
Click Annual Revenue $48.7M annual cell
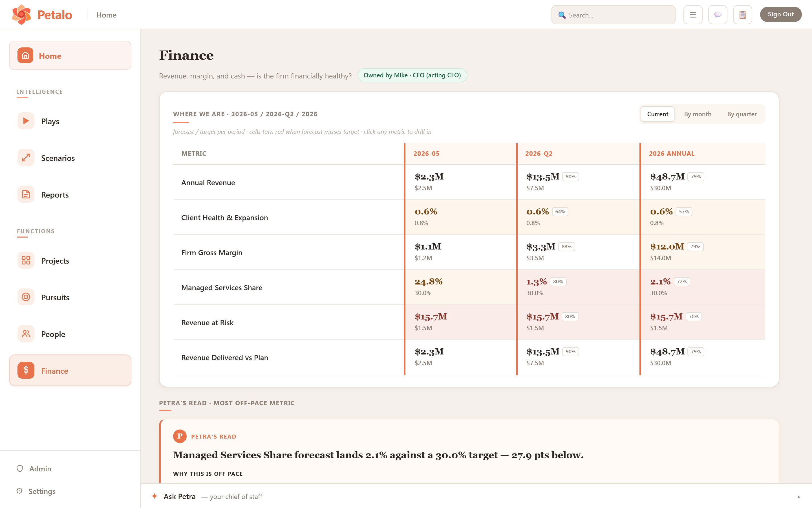coord(703,182)
